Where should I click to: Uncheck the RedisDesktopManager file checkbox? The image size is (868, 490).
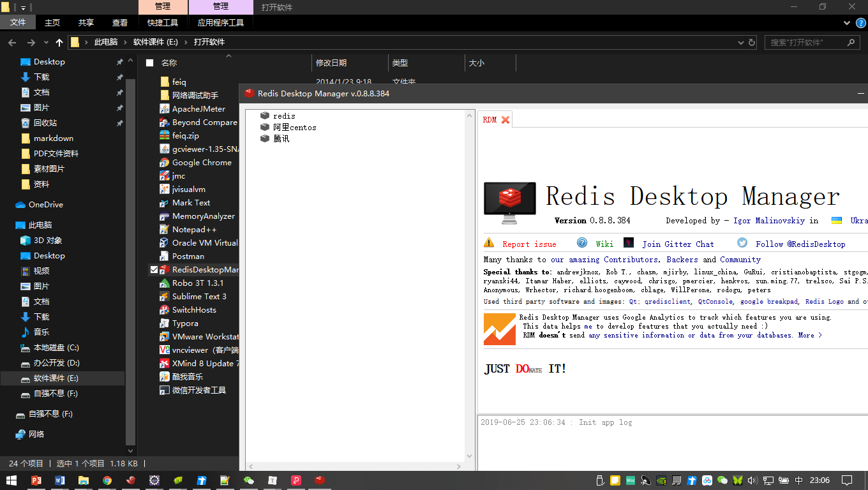[154, 270]
